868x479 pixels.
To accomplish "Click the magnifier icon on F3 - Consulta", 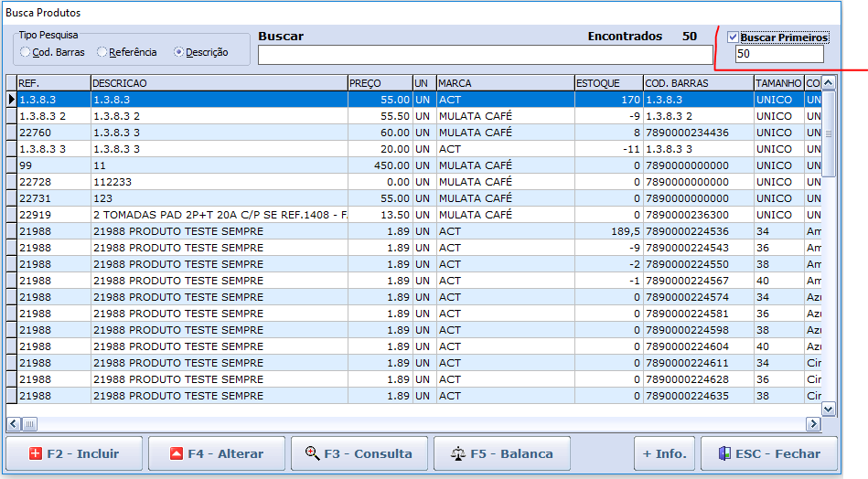I will coord(312,453).
